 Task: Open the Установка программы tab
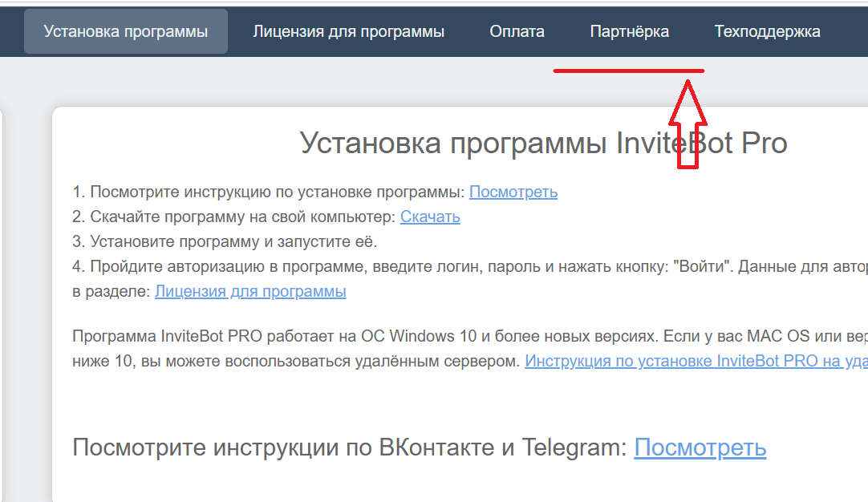tap(126, 31)
